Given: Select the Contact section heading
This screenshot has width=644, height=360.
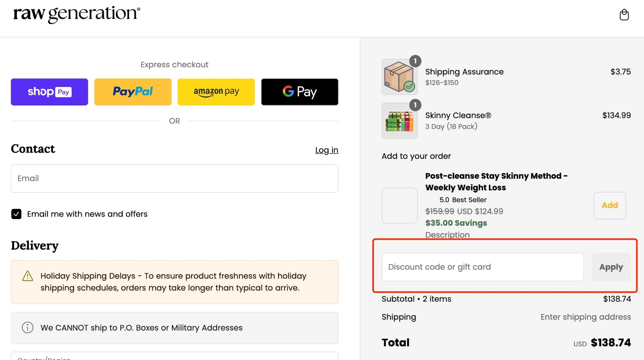Looking at the screenshot, I should [x=33, y=149].
